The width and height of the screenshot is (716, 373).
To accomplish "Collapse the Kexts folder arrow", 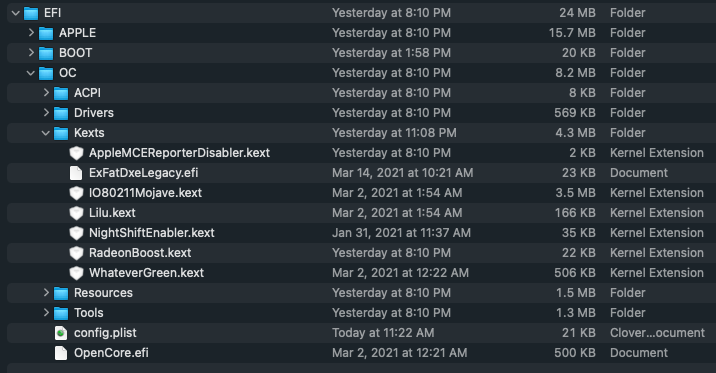I will click(x=46, y=133).
